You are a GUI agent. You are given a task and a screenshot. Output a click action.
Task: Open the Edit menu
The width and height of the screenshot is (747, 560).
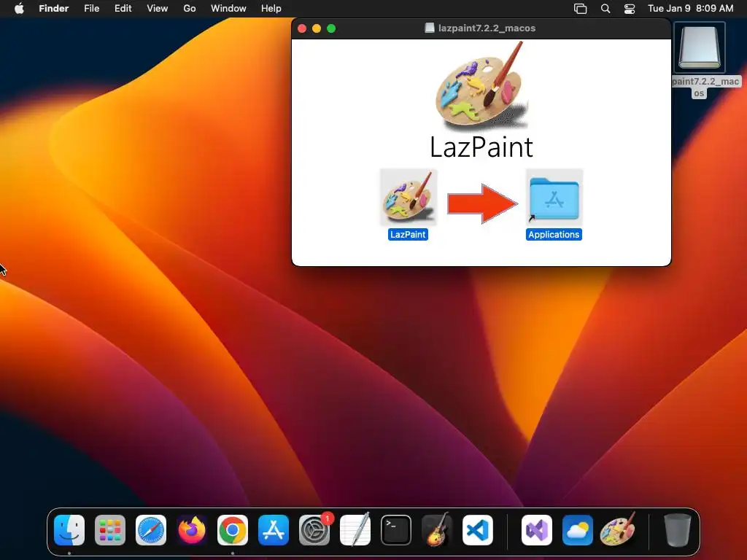click(x=123, y=9)
